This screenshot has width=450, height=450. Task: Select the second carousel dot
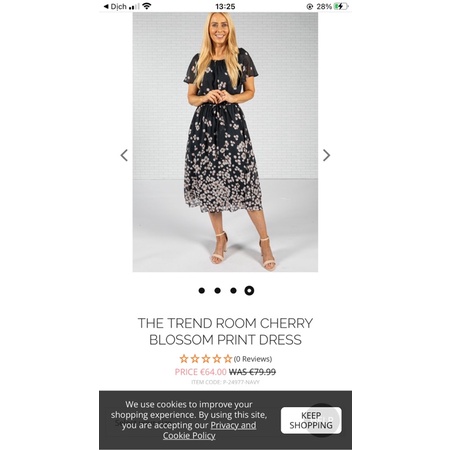217,291
